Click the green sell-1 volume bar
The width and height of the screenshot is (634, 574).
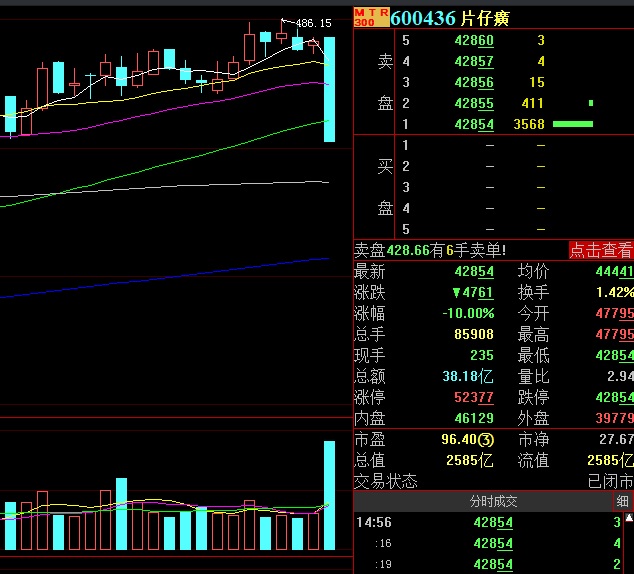tap(573, 124)
